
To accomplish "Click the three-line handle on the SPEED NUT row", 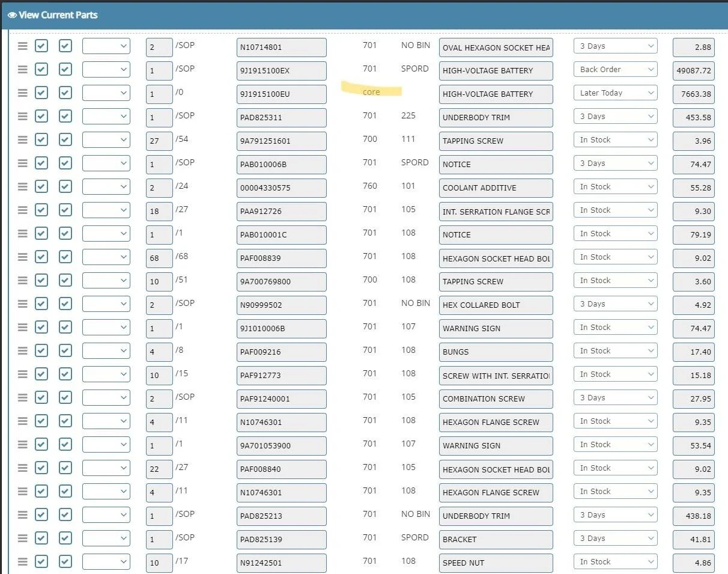I will (x=23, y=562).
